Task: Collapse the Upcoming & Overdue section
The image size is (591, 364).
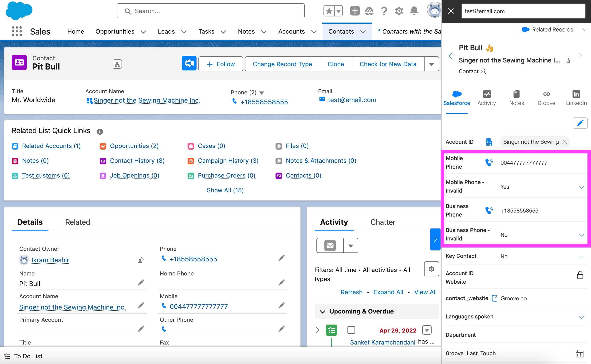Action: click(322, 312)
